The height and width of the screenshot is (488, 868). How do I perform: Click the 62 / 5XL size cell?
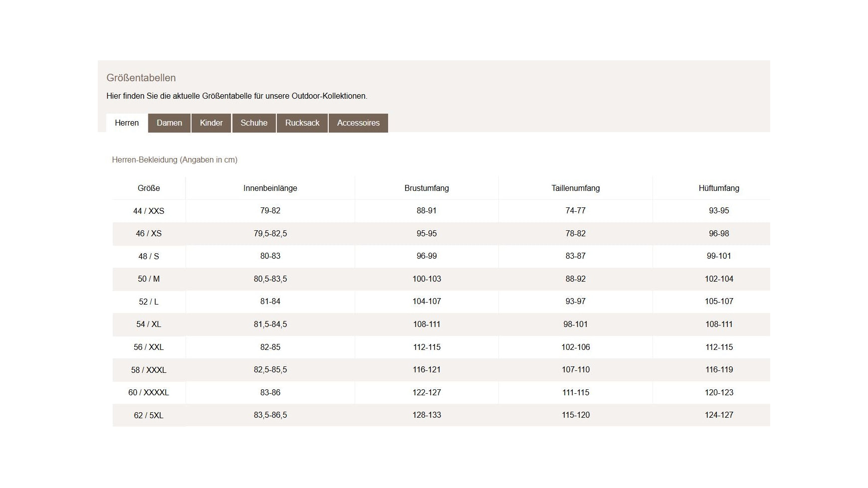click(x=149, y=415)
